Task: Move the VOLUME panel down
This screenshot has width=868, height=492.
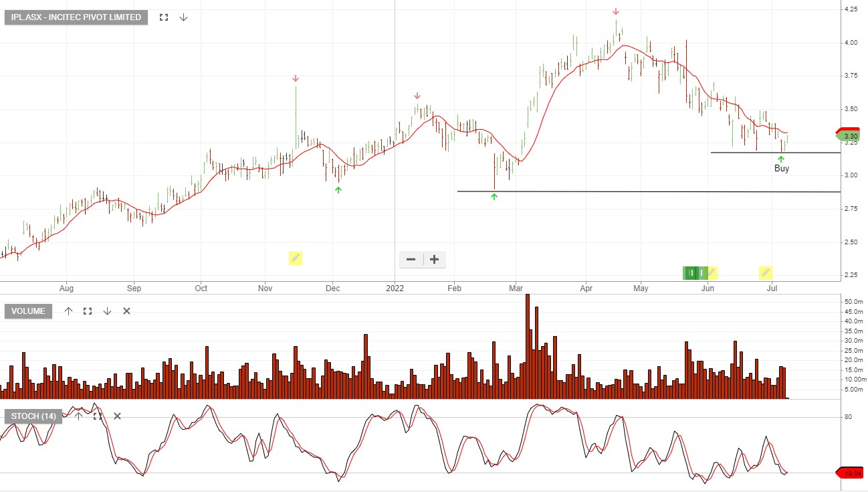Action: 107,311
